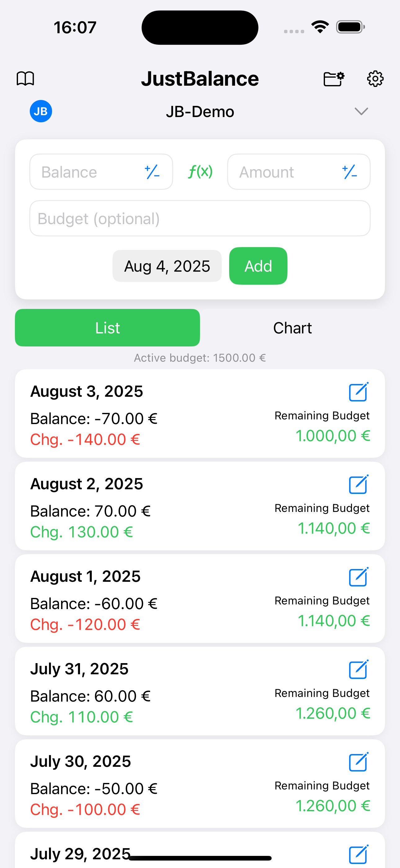400x868 pixels.
Task: Tap the blue JB profile avatar
Action: click(41, 111)
